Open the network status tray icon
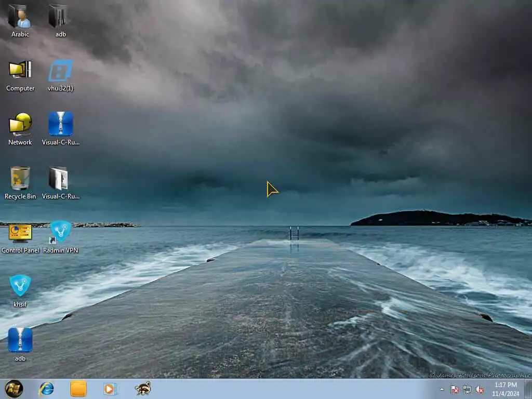Screen dimensions: 532x399 (x=467, y=390)
